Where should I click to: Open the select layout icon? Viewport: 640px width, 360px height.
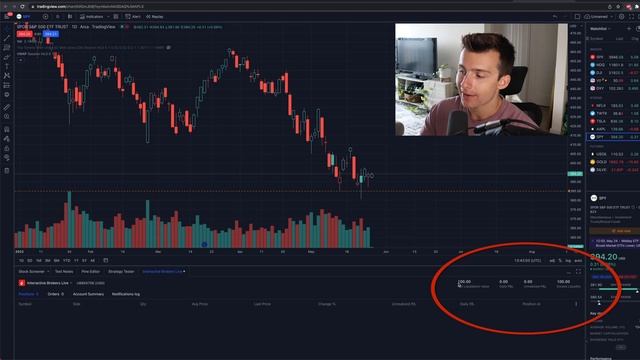tap(577, 17)
